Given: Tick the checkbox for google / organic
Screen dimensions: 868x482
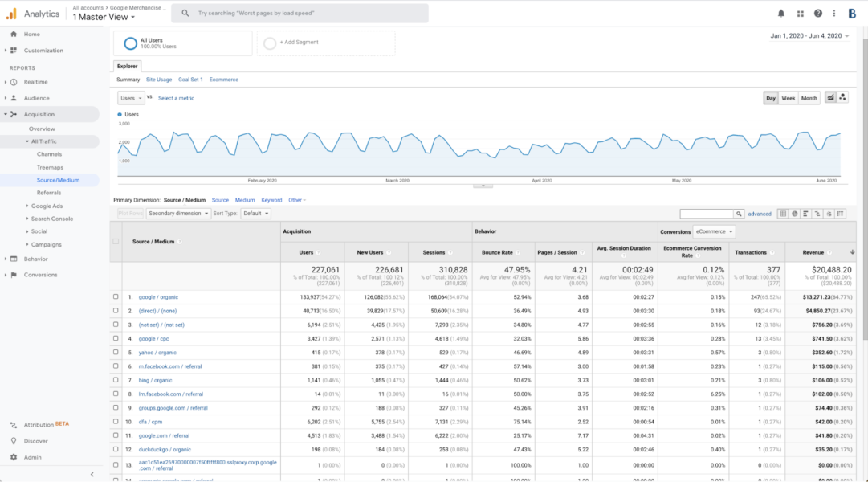Looking at the screenshot, I should [116, 297].
